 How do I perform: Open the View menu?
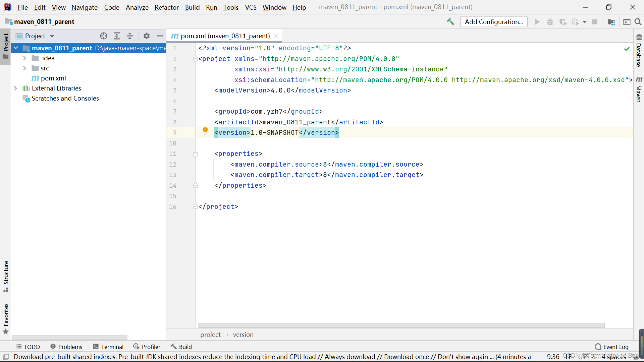point(58,7)
